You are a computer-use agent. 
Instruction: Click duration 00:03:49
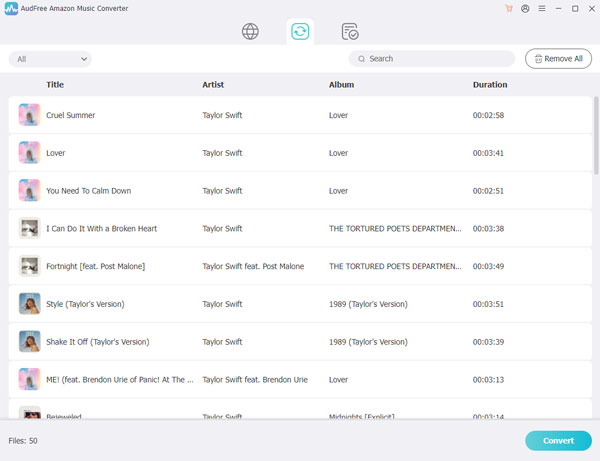(x=488, y=266)
